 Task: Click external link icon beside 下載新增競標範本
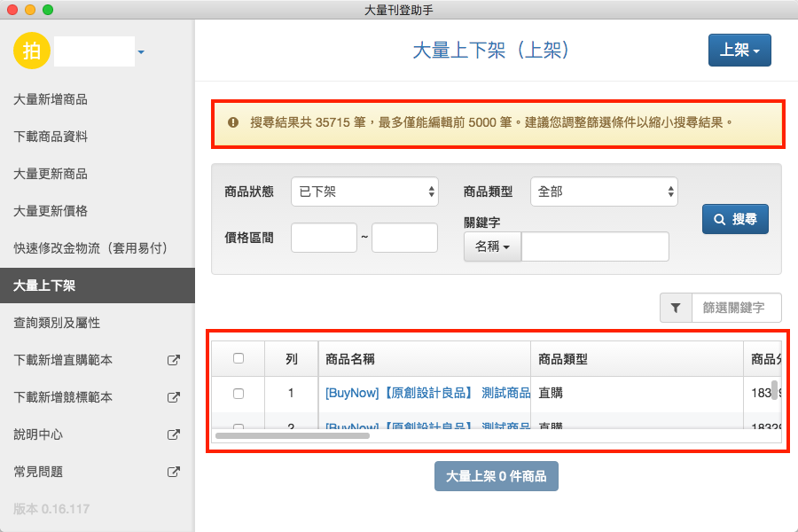(x=174, y=397)
